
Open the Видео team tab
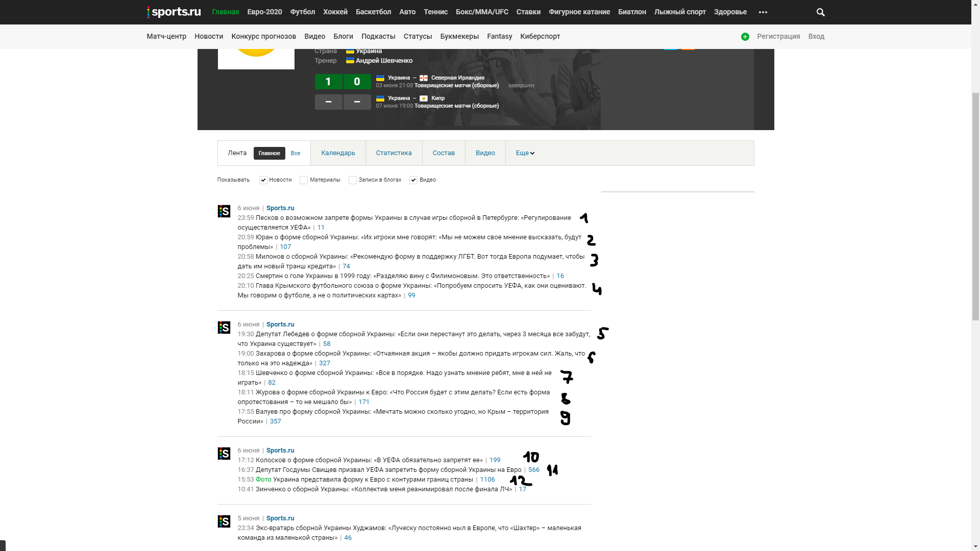[x=485, y=153]
